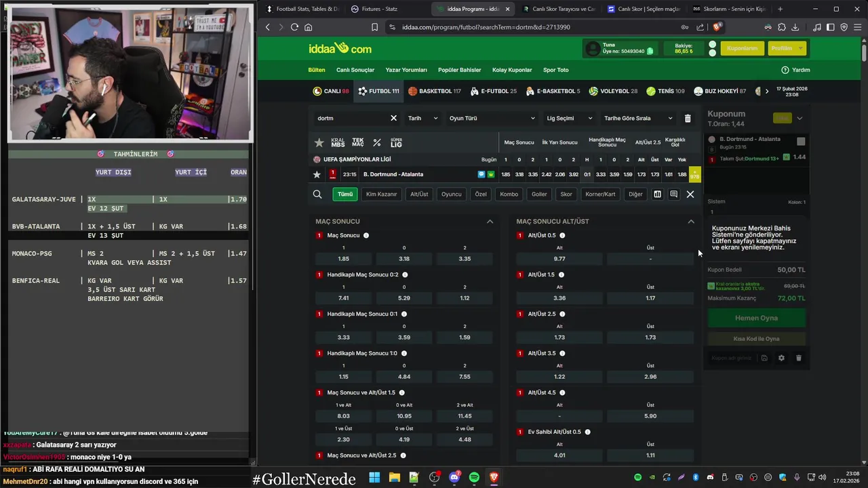Clear the 'dortm' search text
Screen dimensions: 868x488
coord(393,118)
